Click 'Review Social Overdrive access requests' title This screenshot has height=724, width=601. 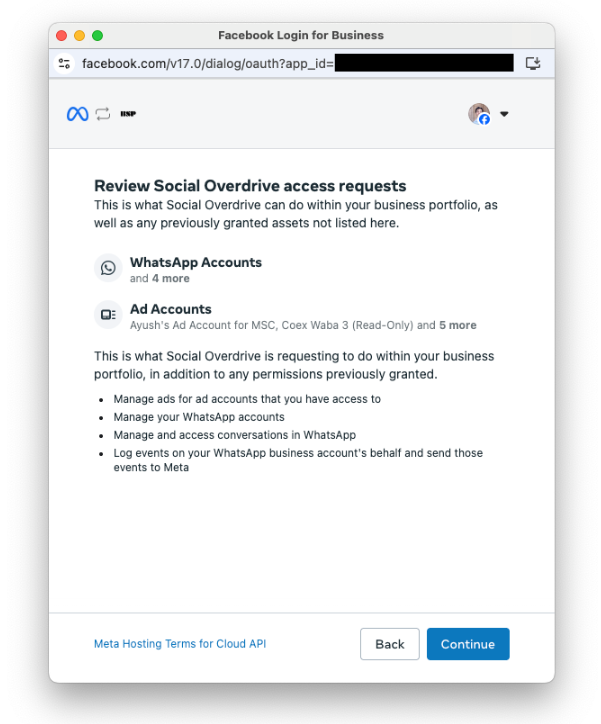pos(250,186)
